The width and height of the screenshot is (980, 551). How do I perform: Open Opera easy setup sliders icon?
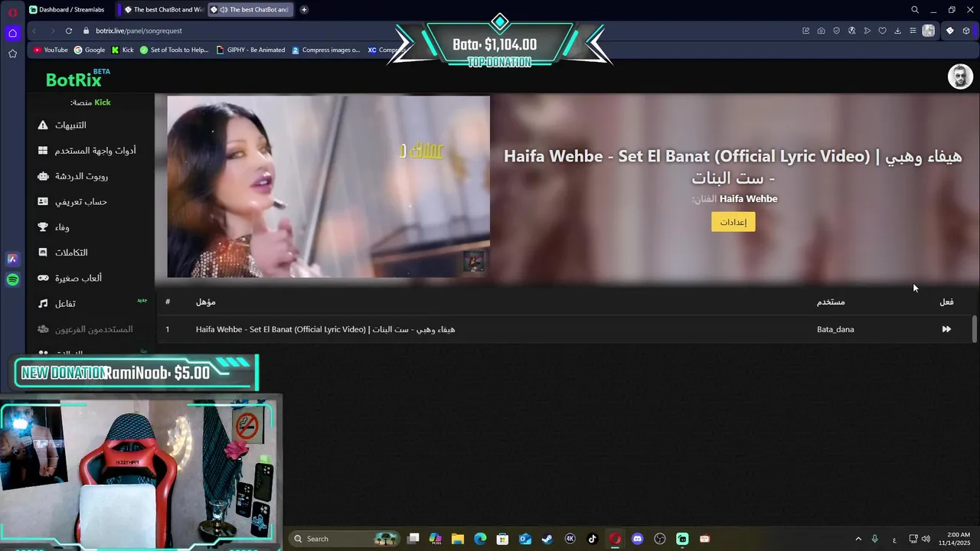[x=913, y=31]
